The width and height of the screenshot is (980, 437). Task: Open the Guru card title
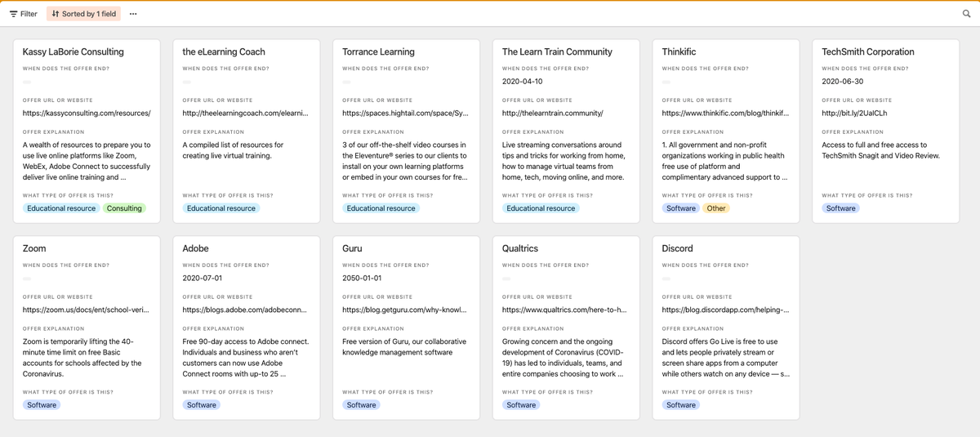[352, 248]
